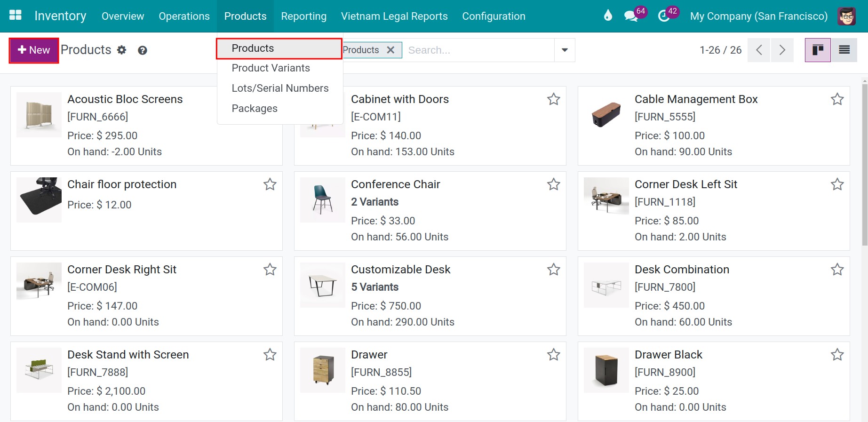This screenshot has width=868, height=422.
Task: Open the Products top menu
Action: [x=245, y=16]
